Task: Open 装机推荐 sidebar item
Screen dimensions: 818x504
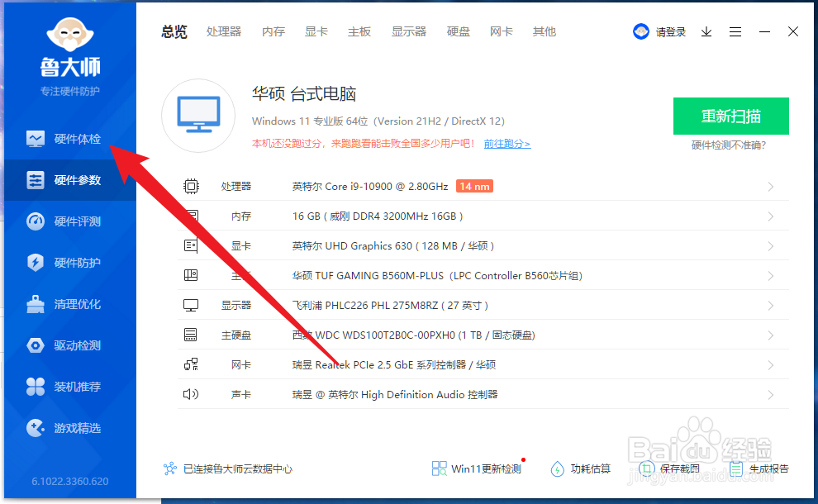Action: click(x=70, y=387)
